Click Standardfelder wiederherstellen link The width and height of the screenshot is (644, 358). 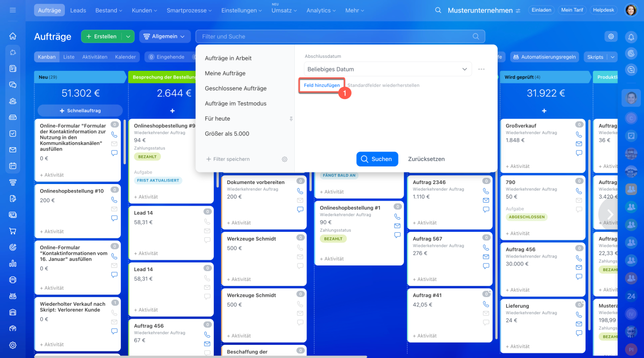[x=383, y=85]
